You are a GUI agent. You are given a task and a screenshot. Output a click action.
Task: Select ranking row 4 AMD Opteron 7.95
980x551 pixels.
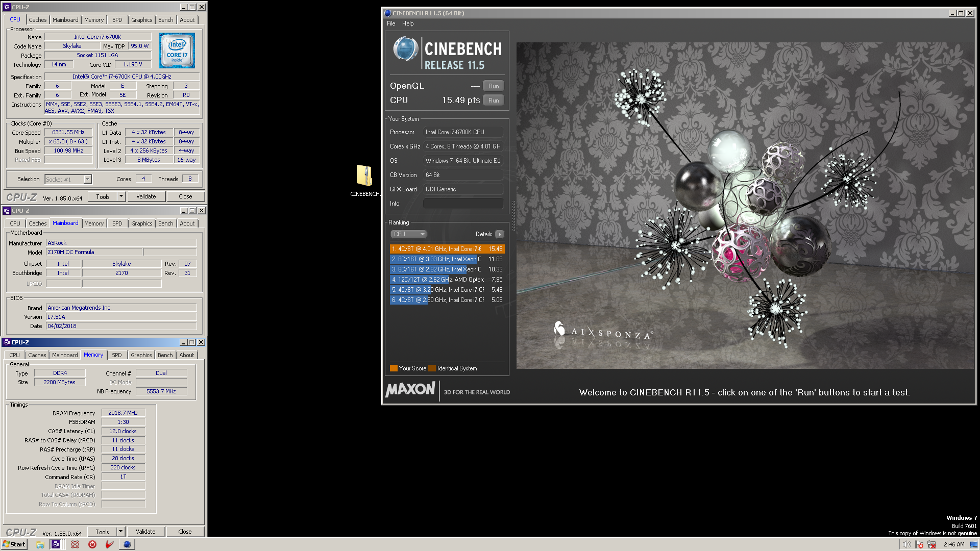pyautogui.click(x=447, y=280)
